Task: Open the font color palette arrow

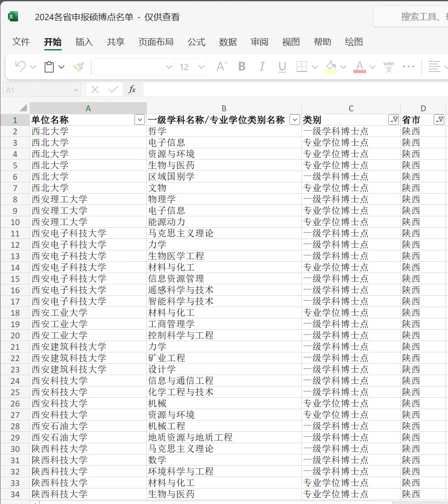Action: pos(372,67)
